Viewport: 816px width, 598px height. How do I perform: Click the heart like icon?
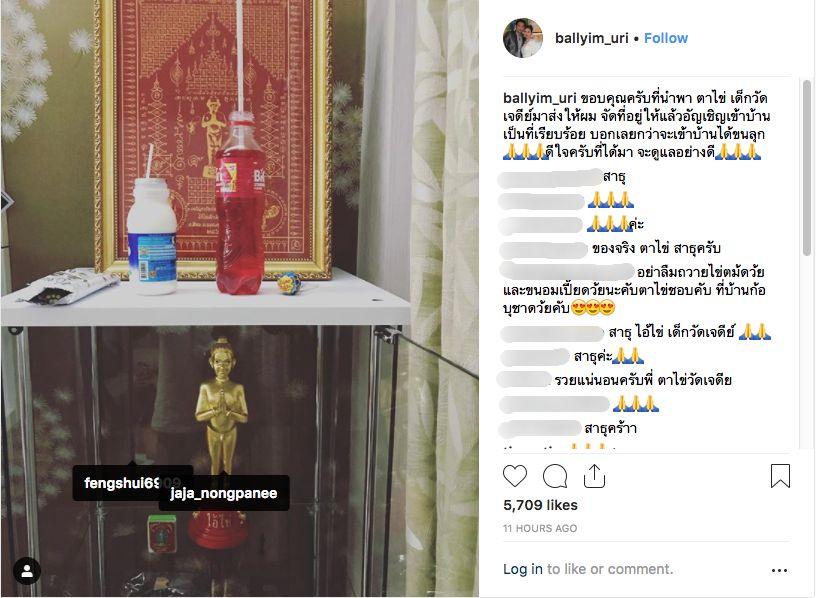515,476
